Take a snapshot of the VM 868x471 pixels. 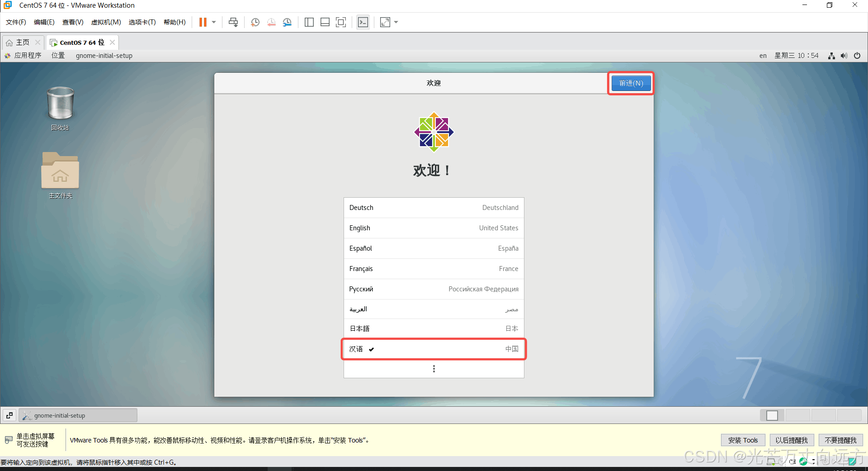pyautogui.click(x=255, y=22)
